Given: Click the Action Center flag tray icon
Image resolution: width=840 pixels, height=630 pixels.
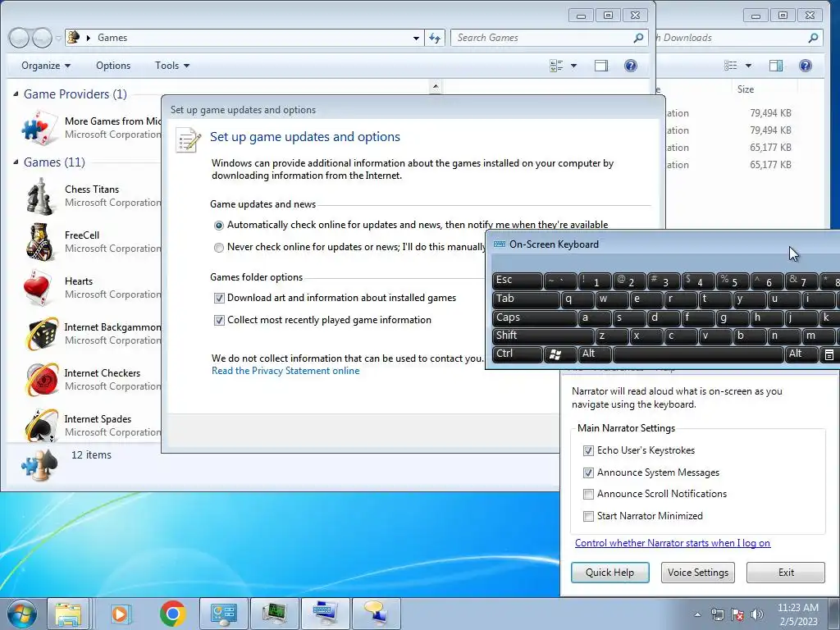Looking at the screenshot, I should [x=737, y=614].
